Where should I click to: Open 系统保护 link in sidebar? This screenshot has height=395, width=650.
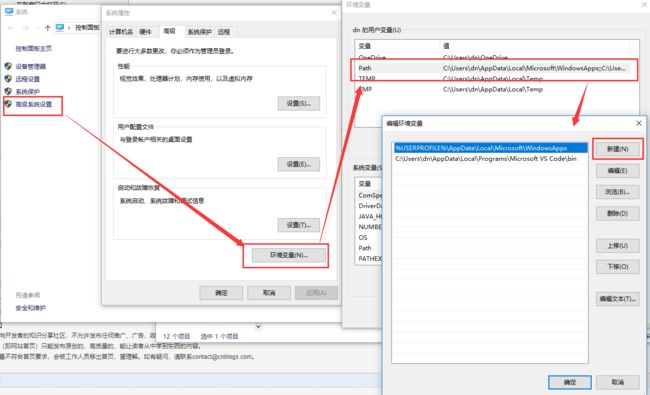coord(28,91)
